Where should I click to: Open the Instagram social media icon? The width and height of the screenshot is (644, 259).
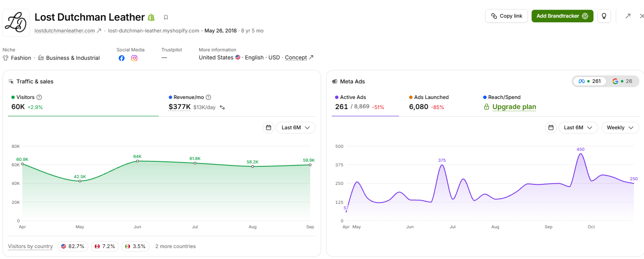click(134, 58)
